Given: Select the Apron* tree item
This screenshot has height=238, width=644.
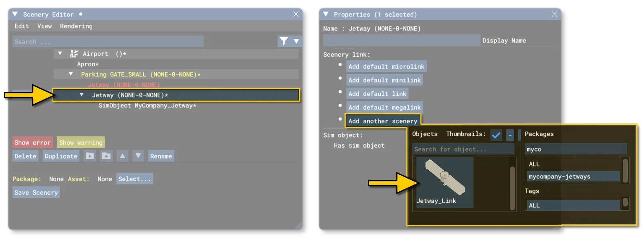Looking at the screenshot, I should pyautogui.click(x=88, y=64).
